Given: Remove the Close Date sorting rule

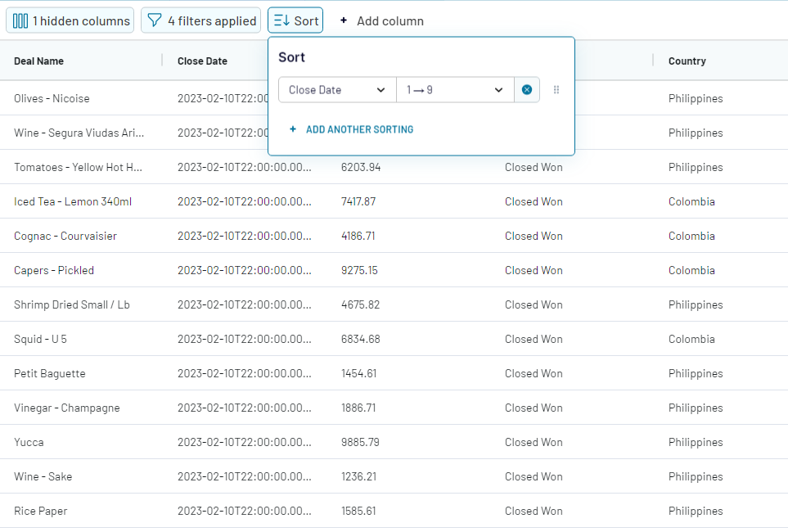Looking at the screenshot, I should tap(527, 90).
